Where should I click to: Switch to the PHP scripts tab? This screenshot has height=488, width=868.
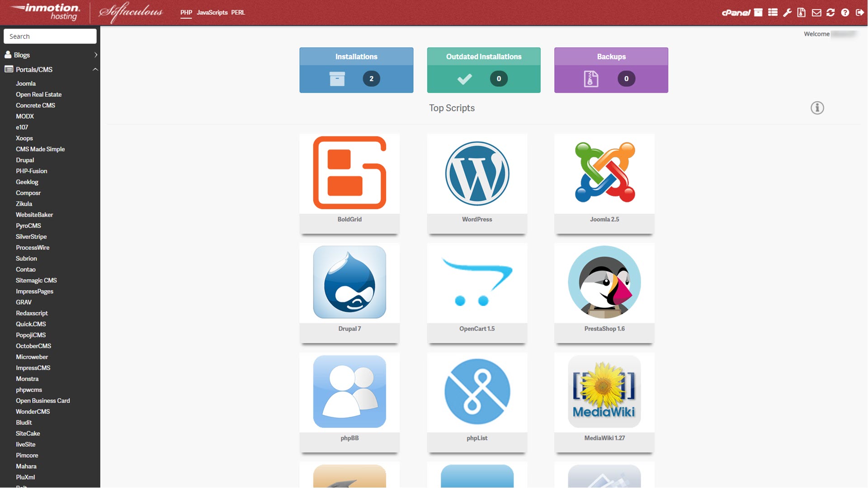pyautogui.click(x=186, y=13)
